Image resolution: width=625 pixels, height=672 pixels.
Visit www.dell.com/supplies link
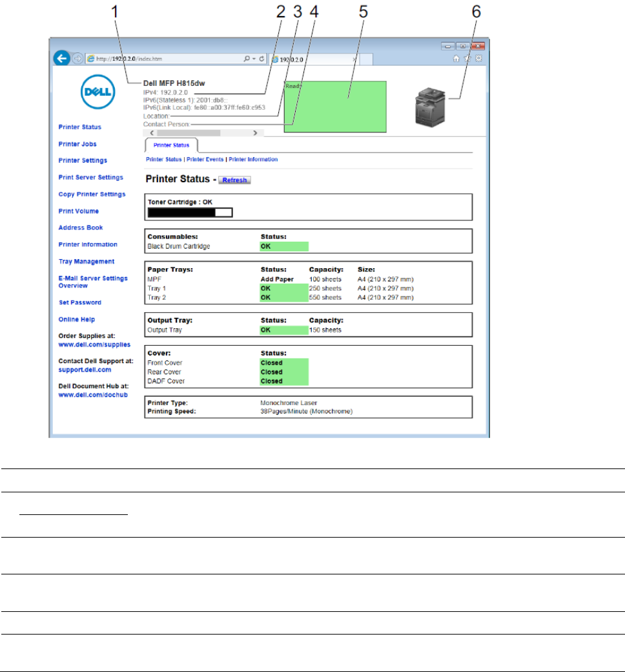[94, 344]
